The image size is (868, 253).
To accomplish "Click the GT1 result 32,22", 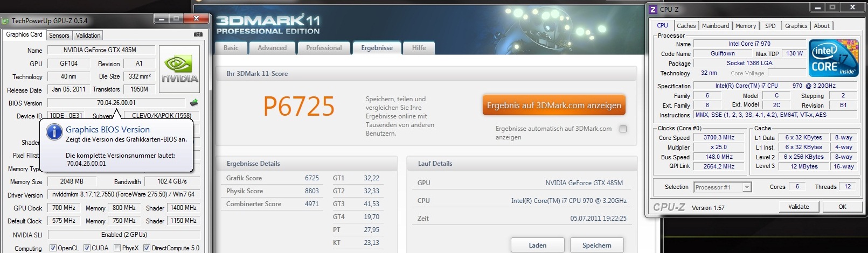I will click(x=371, y=178).
